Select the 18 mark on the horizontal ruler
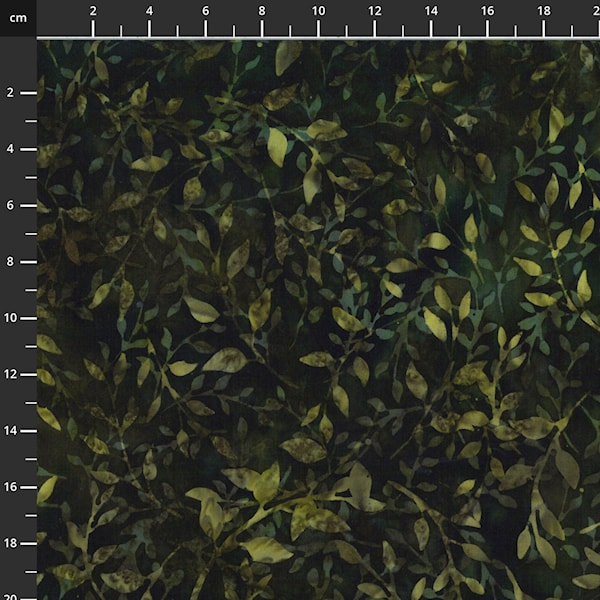This screenshot has height=600, width=600. pyautogui.click(x=543, y=10)
